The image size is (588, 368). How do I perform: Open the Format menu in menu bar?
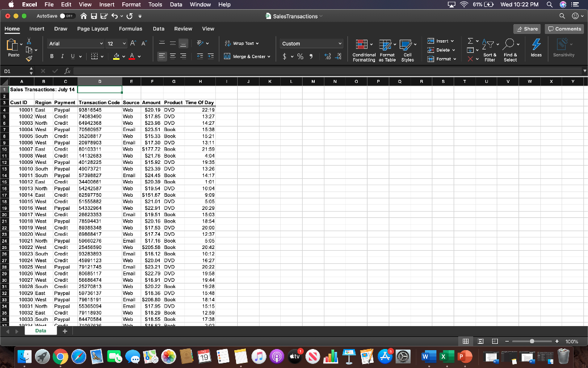[131, 5]
